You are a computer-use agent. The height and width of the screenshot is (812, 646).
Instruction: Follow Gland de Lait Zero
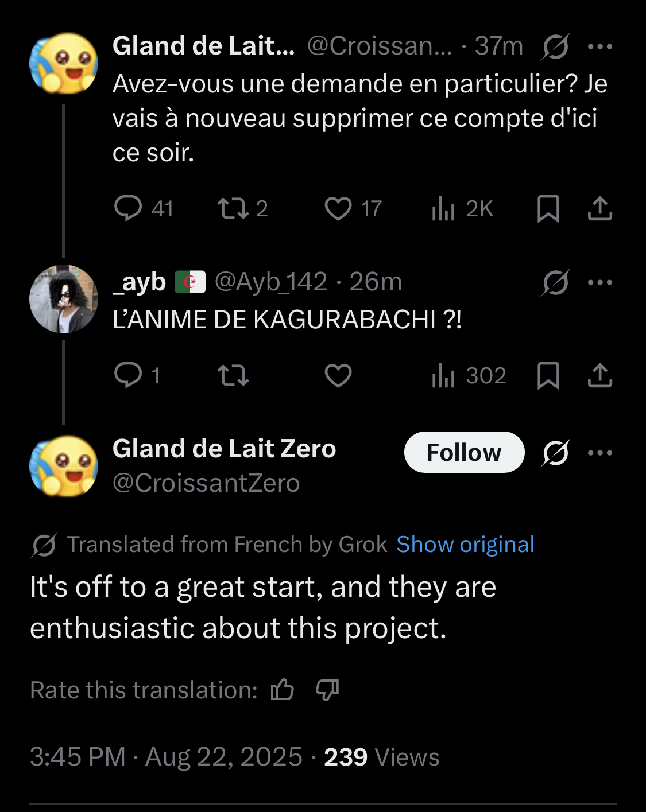(x=464, y=452)
